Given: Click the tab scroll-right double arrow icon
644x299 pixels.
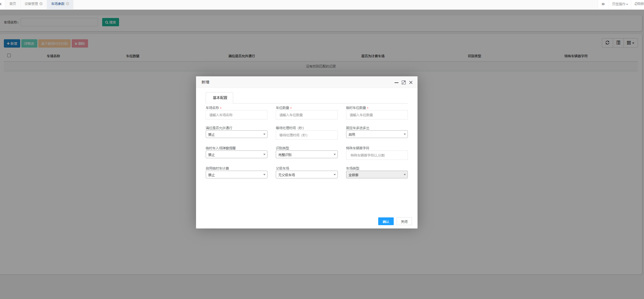Looking at the screenshot, I should coord(603,4).
